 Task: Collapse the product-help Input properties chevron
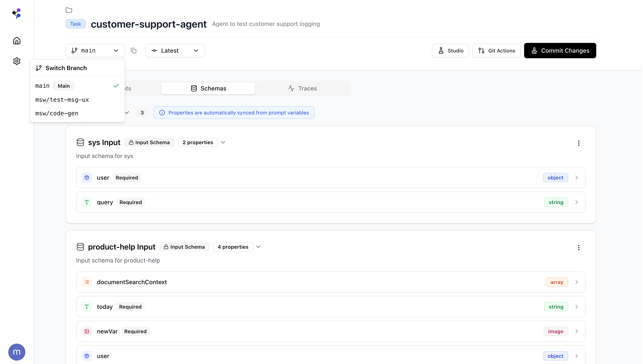click(258, 247)
